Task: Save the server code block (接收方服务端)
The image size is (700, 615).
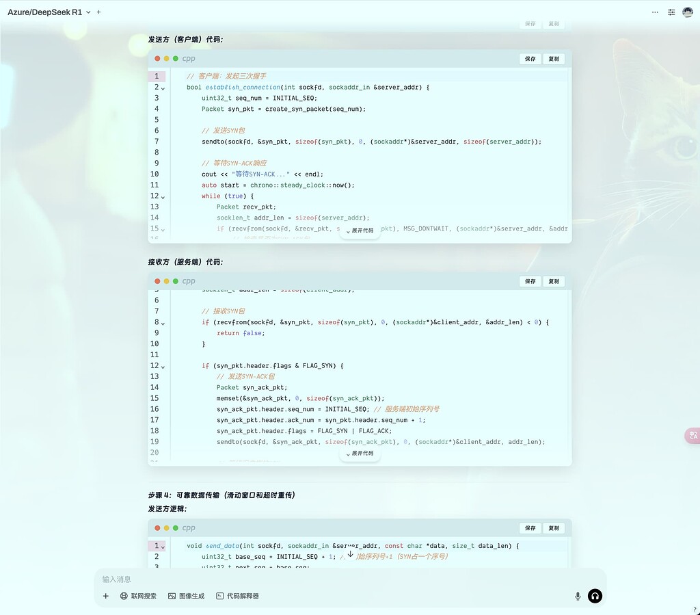Action: (x=530, y=281)
